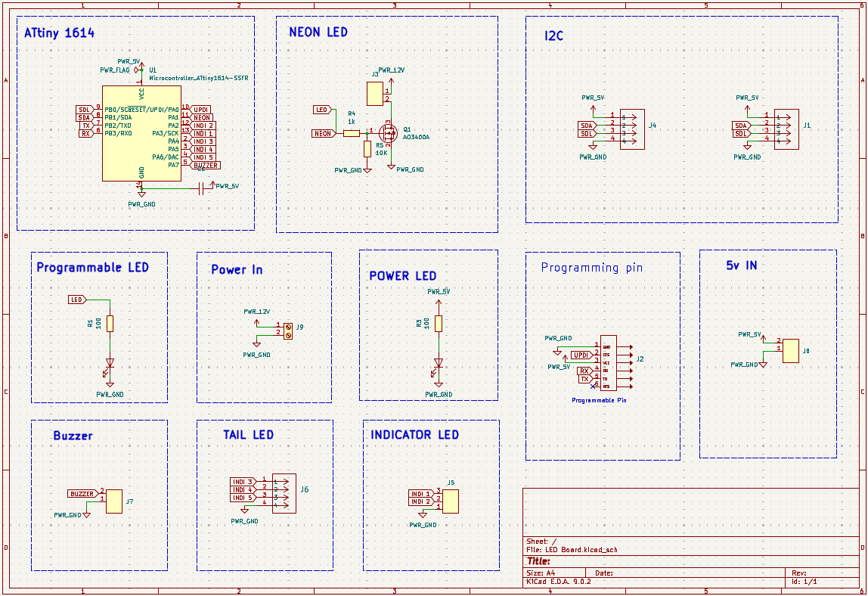Click the I2C section title

click(x=553, y=36)
